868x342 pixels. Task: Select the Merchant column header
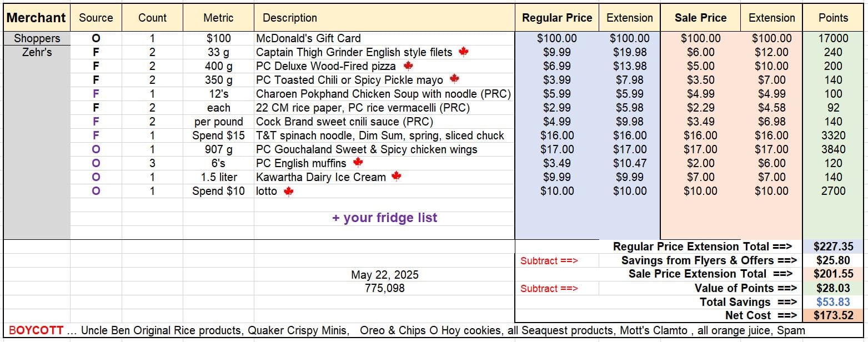tap(37, 18)
